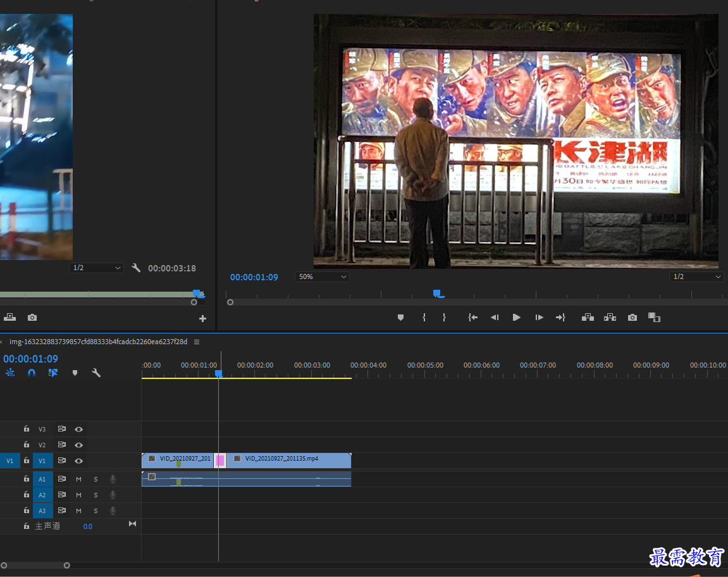This screenshot has width=728, height=577.
Task: Toggle lock on A1 track
Action: point(27,478)
